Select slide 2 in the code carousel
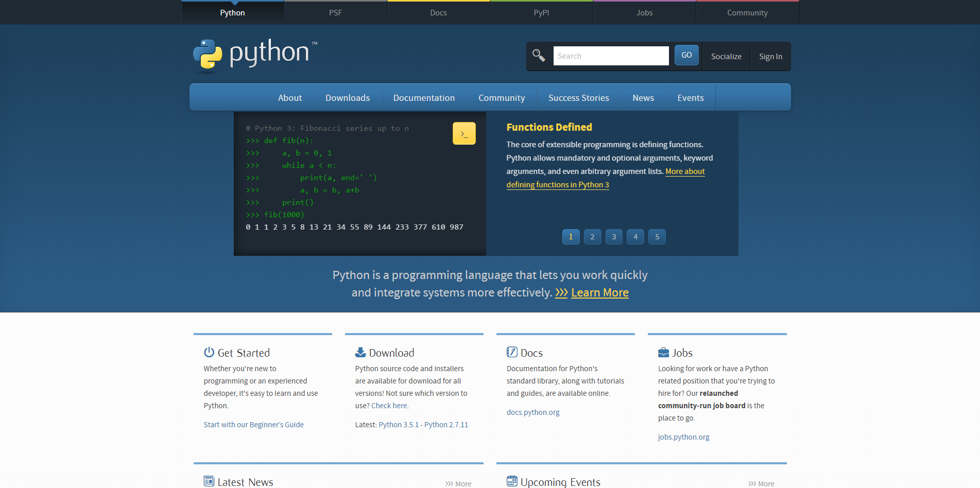 click(x=592, y=237)
